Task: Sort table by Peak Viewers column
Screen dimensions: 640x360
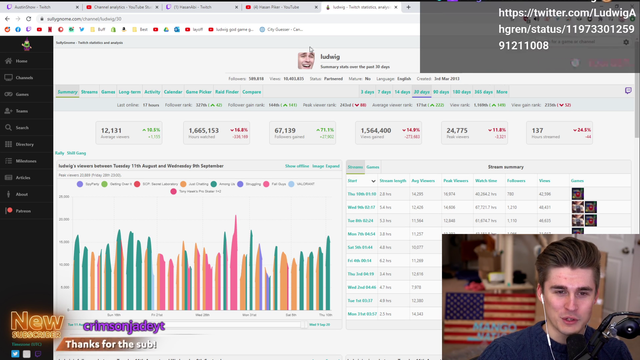Action: pos(456,180)
